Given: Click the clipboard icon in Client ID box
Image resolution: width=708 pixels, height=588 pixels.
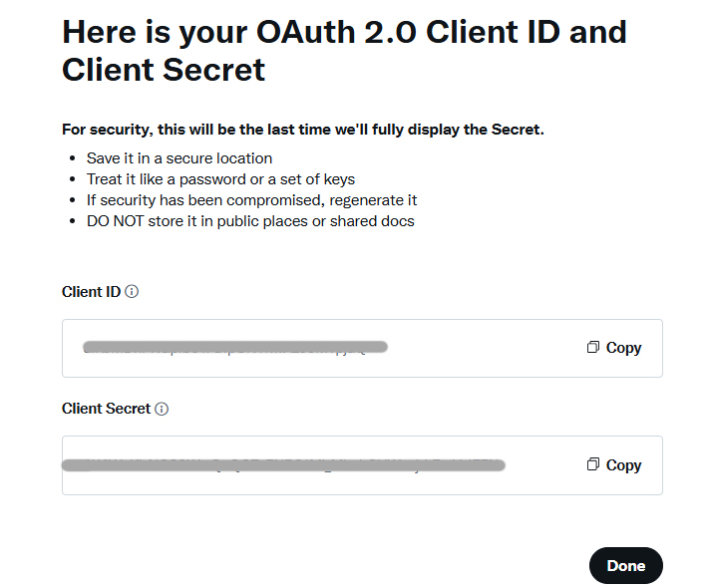Looking at the screenshot, I should (x=593, y=347).
